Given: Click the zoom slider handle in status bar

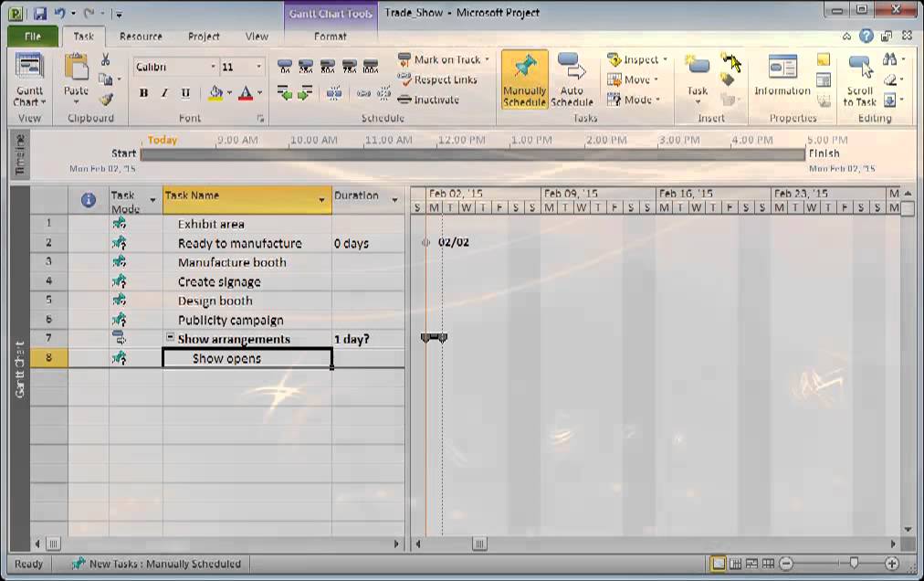Looking at the screenshot, I should click(x=854, y=564).
